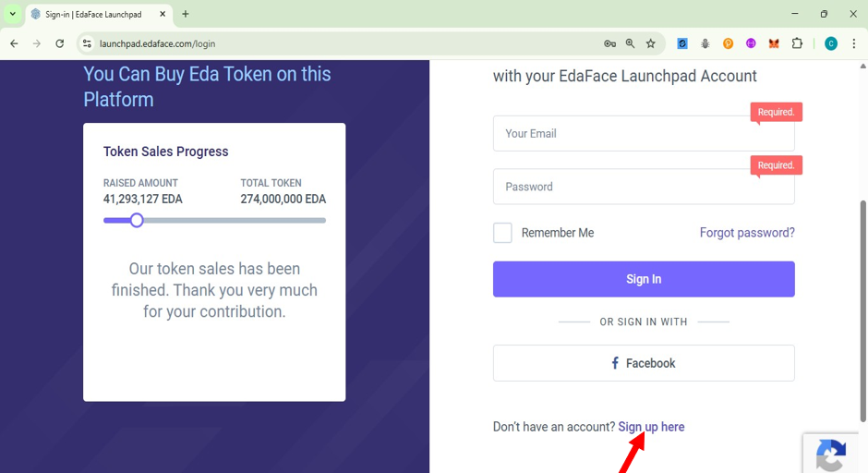Open the MetaMask fox extension

[x=774, y=43]
